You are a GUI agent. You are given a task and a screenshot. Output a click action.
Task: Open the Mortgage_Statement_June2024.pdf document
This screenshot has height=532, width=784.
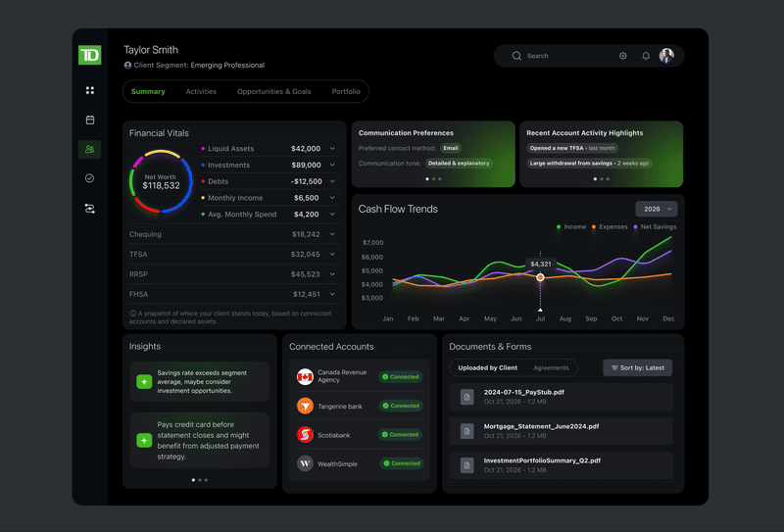click(561, 431)
